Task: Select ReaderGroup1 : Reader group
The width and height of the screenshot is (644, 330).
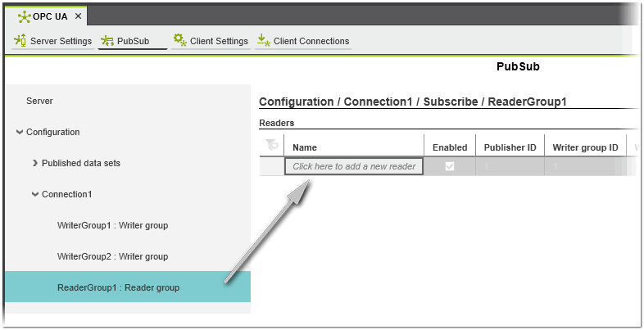Action: 118,287
